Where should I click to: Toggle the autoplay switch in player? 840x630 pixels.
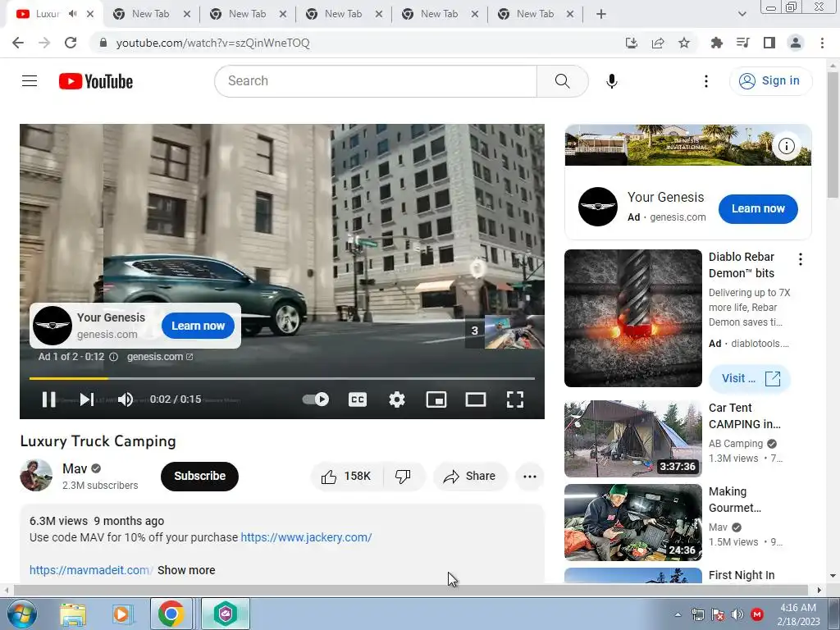coord(316,399)
